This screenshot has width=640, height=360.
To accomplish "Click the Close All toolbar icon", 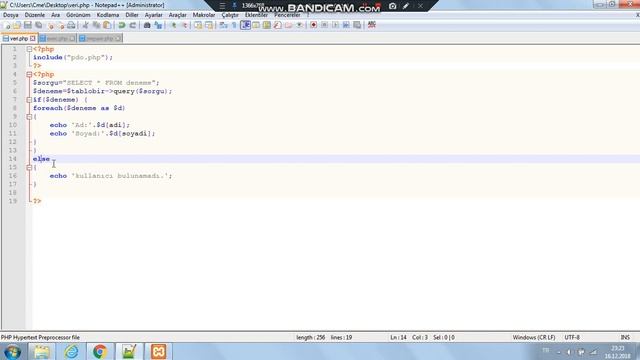I will (61, 25).
